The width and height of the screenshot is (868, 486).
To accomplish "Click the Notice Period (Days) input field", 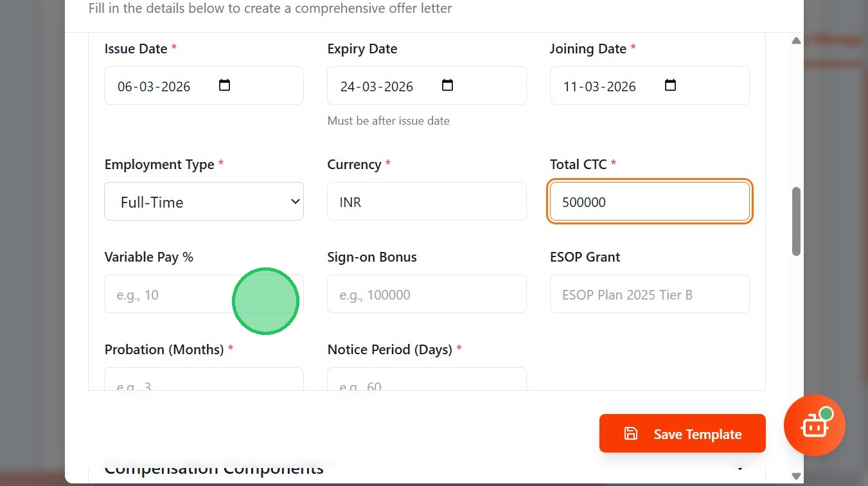I will (x=427, y=381).
